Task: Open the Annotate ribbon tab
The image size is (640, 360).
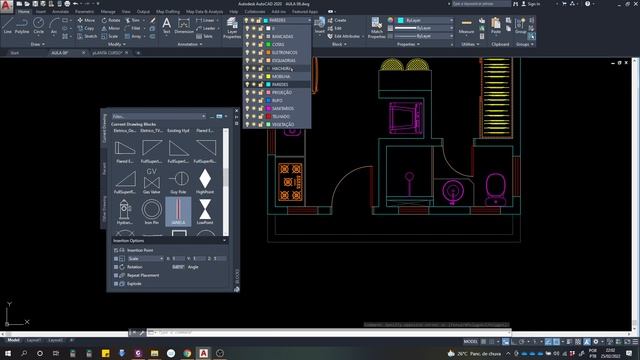Action: [x=60, y=12]
